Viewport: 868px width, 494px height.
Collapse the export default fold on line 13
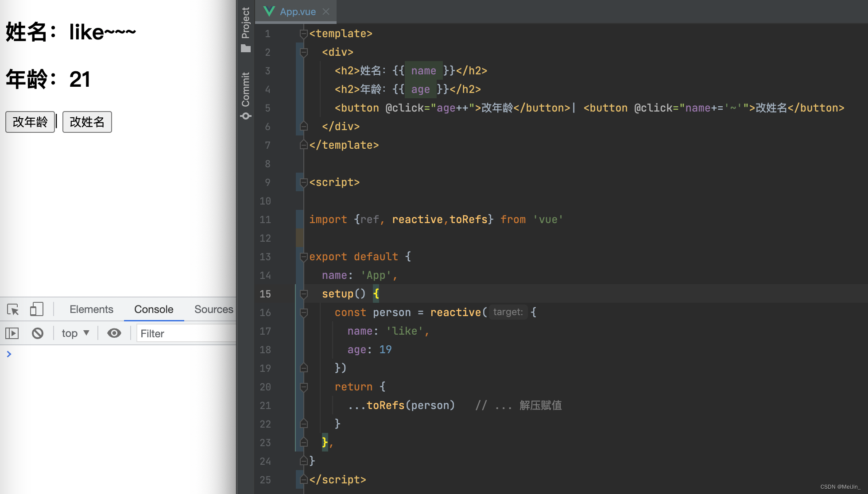pyautogui.click(x=304, y=257)
